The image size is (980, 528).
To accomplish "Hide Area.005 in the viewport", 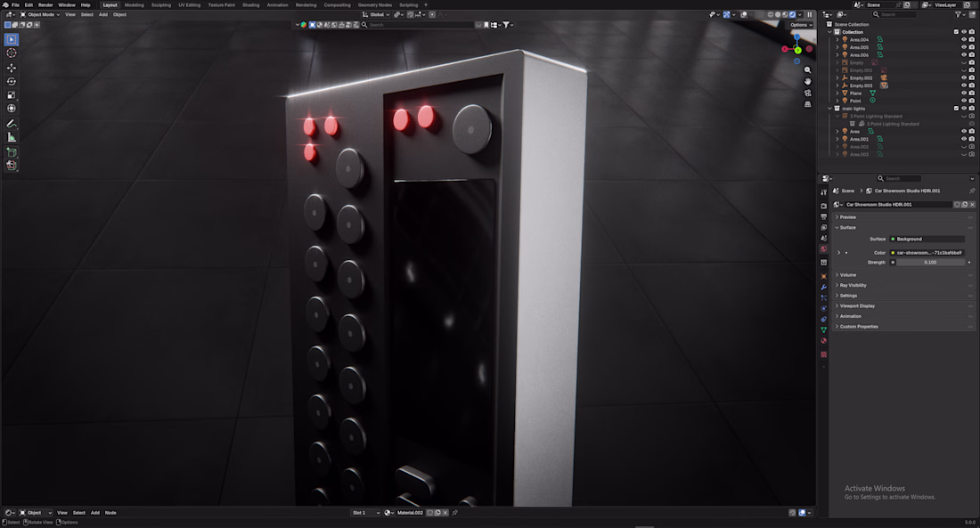I will 964,47.
